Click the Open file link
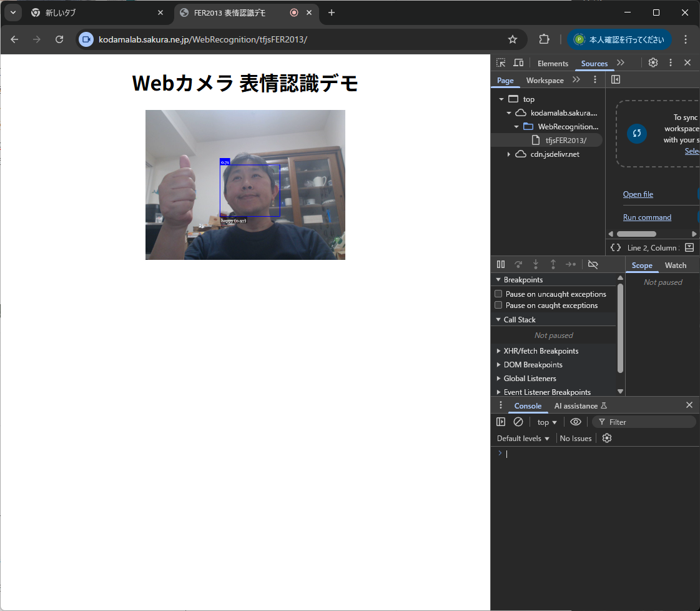The height and width of the screenshot is (611, 700). tap(638, 194)
